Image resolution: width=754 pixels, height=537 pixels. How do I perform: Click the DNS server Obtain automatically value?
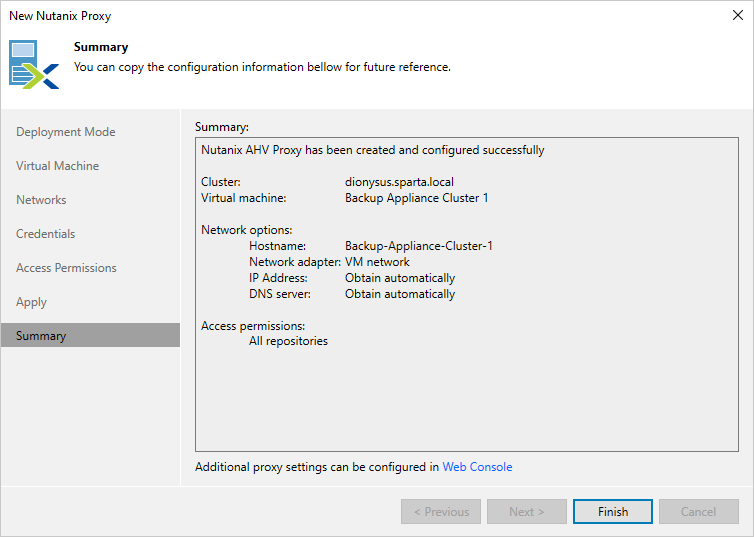pos(400,294)
